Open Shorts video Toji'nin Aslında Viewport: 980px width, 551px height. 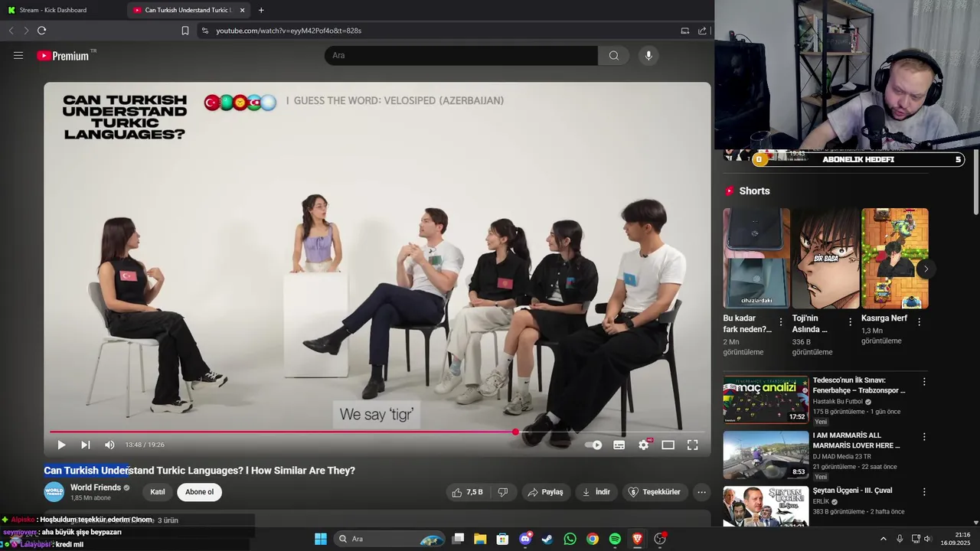825,258
